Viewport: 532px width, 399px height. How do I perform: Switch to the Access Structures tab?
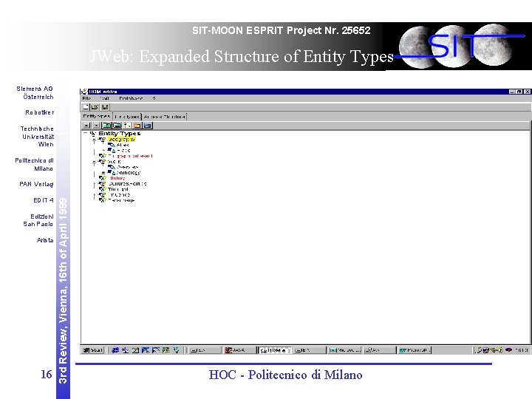tap(165, 117)
